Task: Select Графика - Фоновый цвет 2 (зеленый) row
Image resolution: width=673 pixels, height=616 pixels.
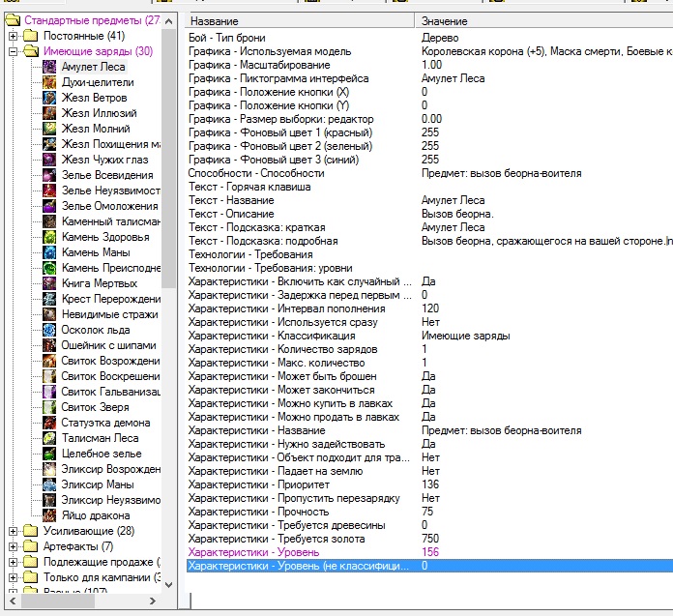Action: coord(429,146)
